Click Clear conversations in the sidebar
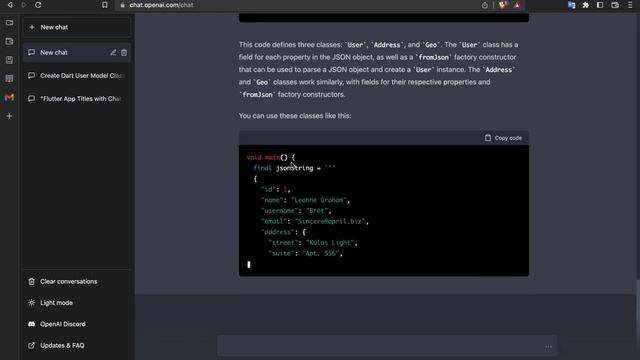Screen dimensions: 640x360 click(77, 282)
